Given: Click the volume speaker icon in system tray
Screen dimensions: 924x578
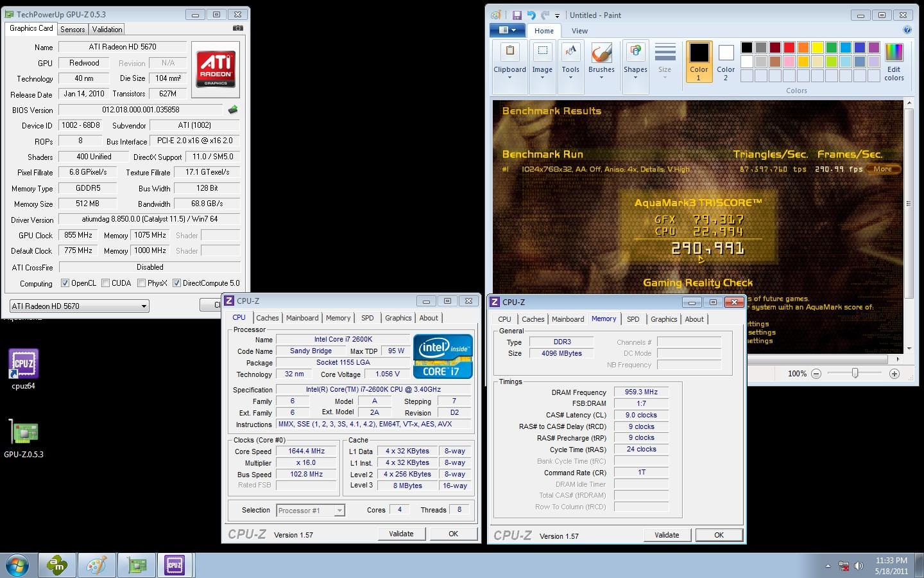Looking at the screenshot, I should [x=859, y=566].
